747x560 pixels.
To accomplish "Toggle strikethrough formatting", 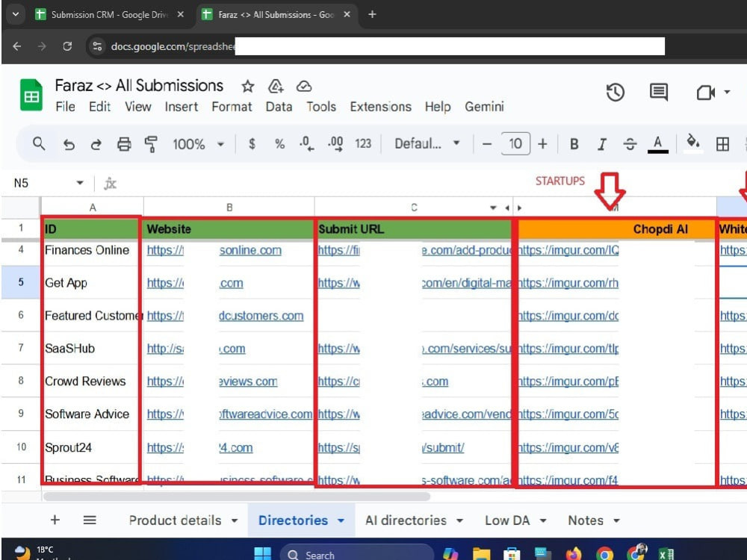I will point(630,144).
